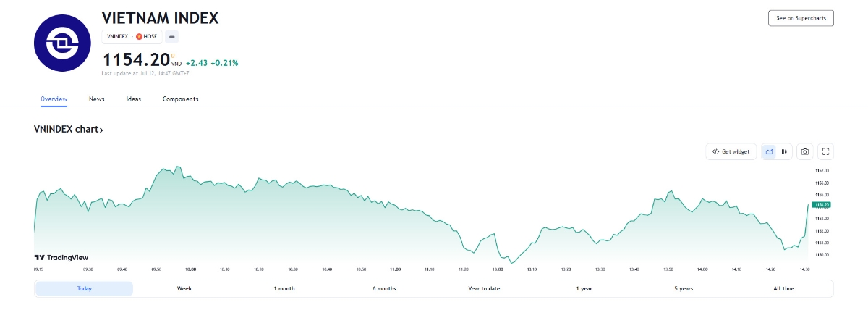Image resolution: width=868 pixels, height=310 pixels.
Task: Show the Year to date range
Action: point(484,289)
